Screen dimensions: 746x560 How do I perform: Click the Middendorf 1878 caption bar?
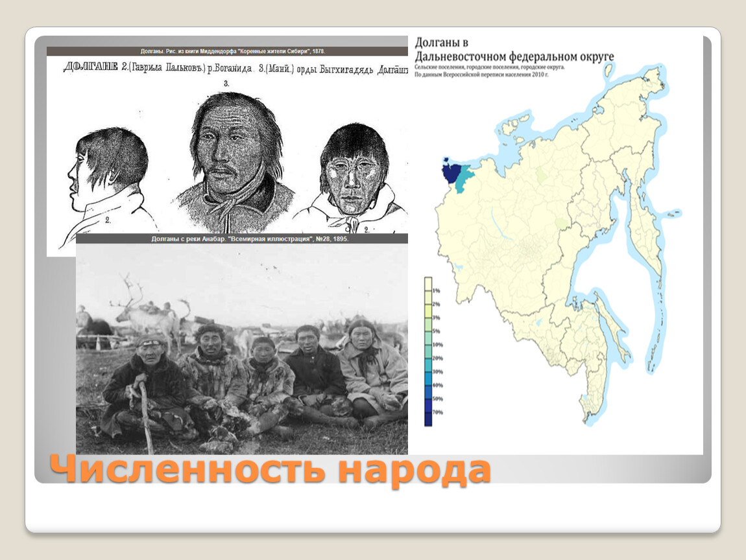[228, 51]
